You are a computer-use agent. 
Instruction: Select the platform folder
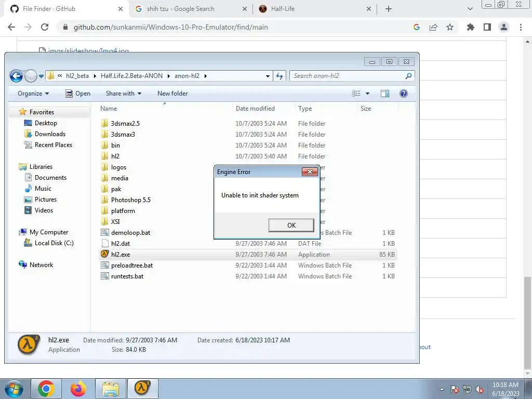[x=123, y=211]
